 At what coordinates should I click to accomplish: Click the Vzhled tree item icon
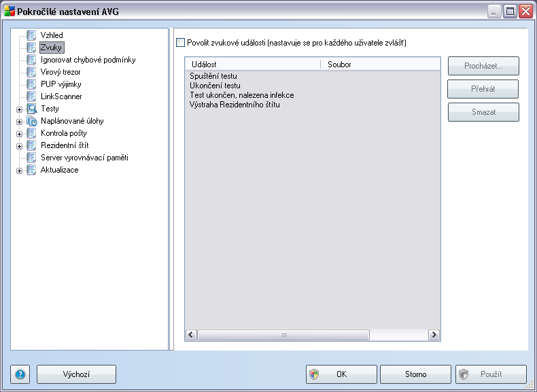click(x=31, y=35)
